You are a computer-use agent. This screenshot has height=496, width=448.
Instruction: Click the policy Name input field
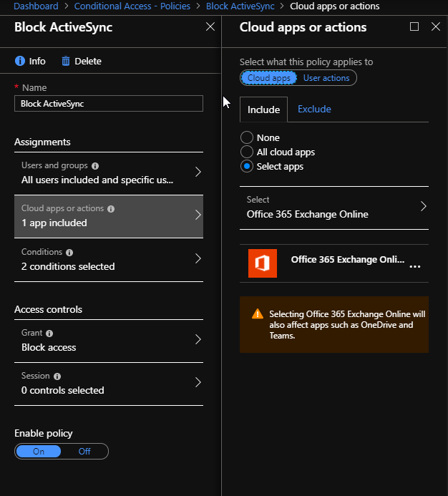(x=109, y=104)
